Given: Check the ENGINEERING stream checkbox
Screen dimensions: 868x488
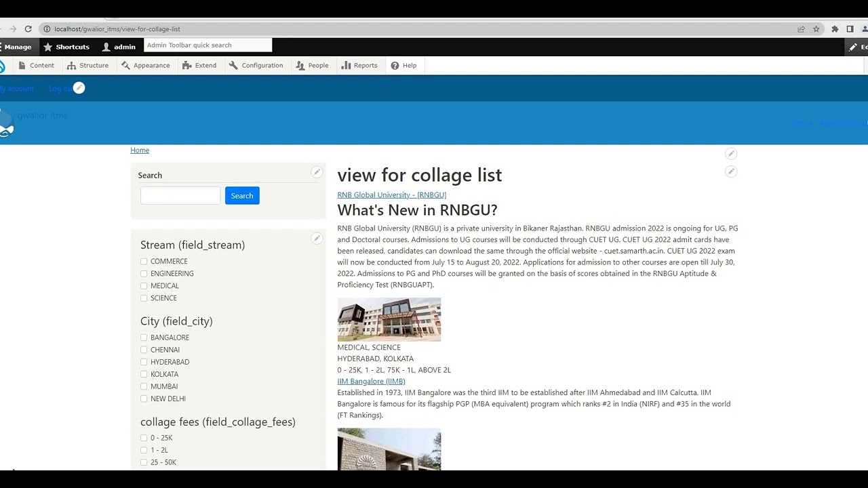Looking at the screenshot, I should [x=144, y=274].
